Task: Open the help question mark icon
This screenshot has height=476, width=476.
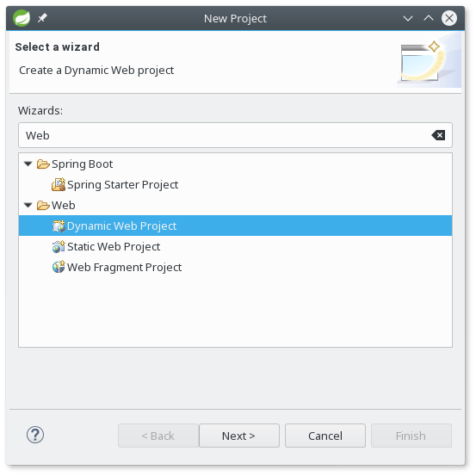Action: coord(35,435)
